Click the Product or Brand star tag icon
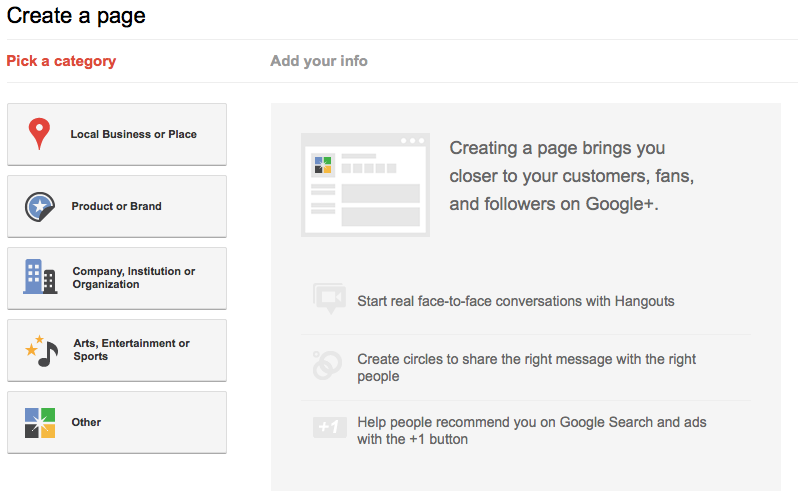798x503 pixels. pyautogui.click(x=39, y=206)
